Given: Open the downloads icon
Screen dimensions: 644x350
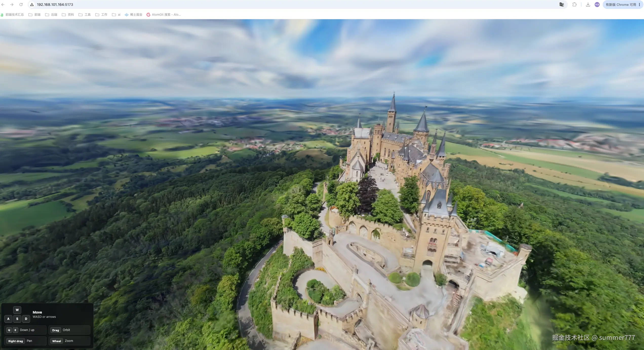Looking at the screenshot, I should [588, 5].
